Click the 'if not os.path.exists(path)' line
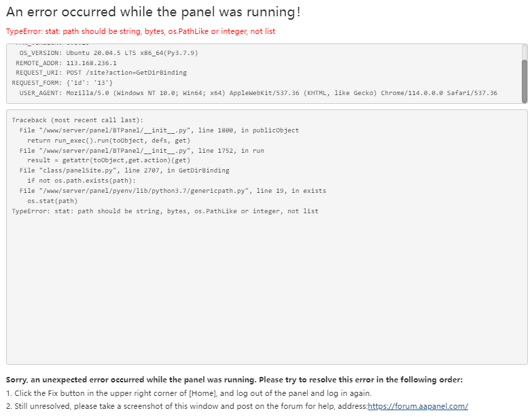532x417 pixels. point(82,181)
